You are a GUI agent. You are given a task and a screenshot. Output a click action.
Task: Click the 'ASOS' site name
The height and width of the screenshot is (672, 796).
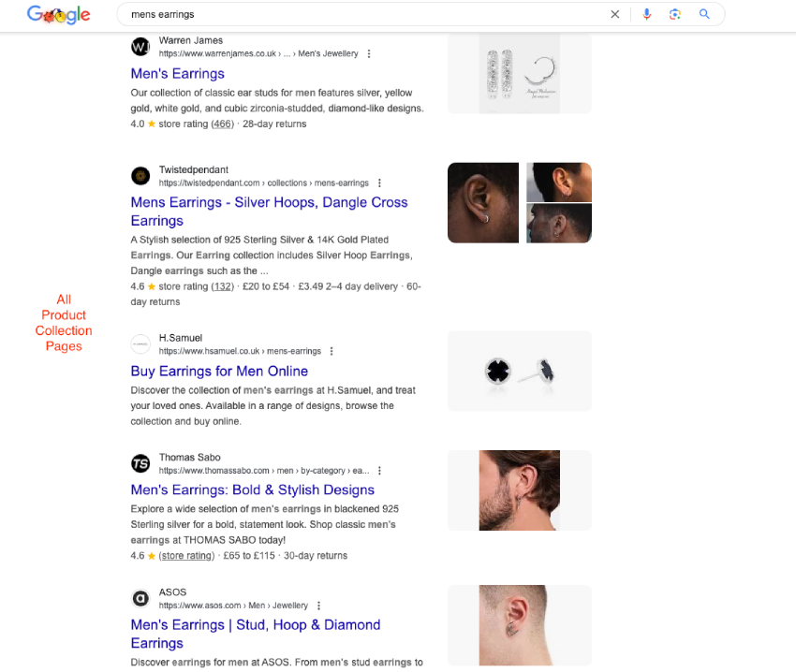click(x=172, y=592)
